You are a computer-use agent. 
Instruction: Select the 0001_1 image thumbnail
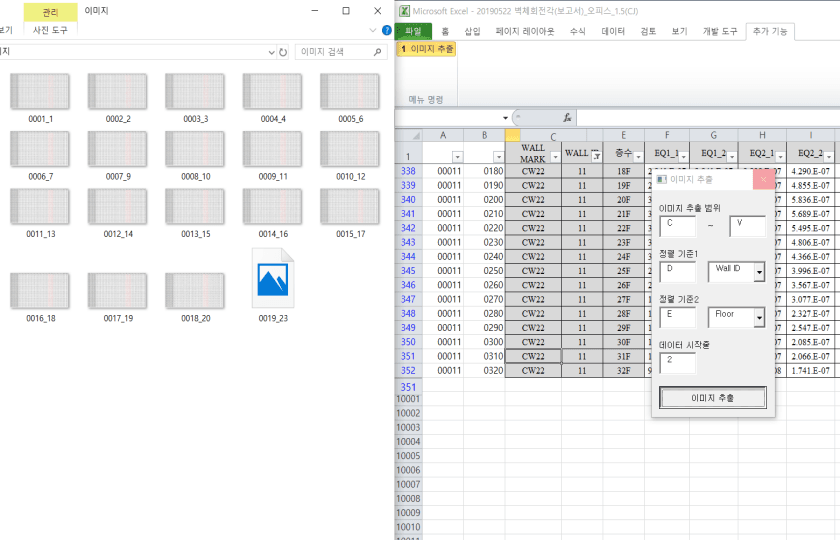coord(40,92)
